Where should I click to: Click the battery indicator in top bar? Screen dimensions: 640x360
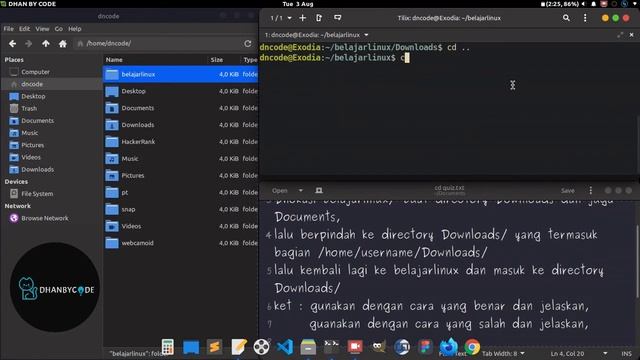point(560,4)
